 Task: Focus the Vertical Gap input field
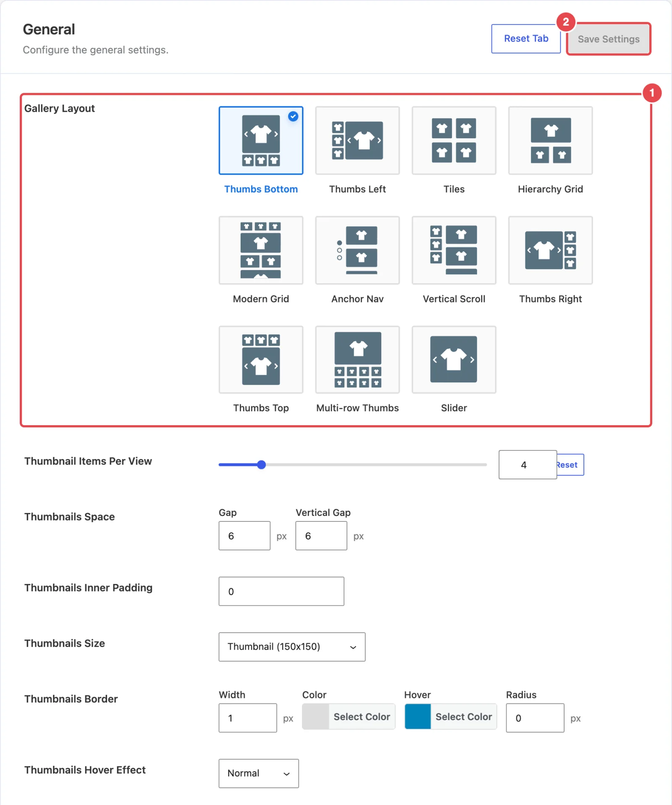coord(321,536)
